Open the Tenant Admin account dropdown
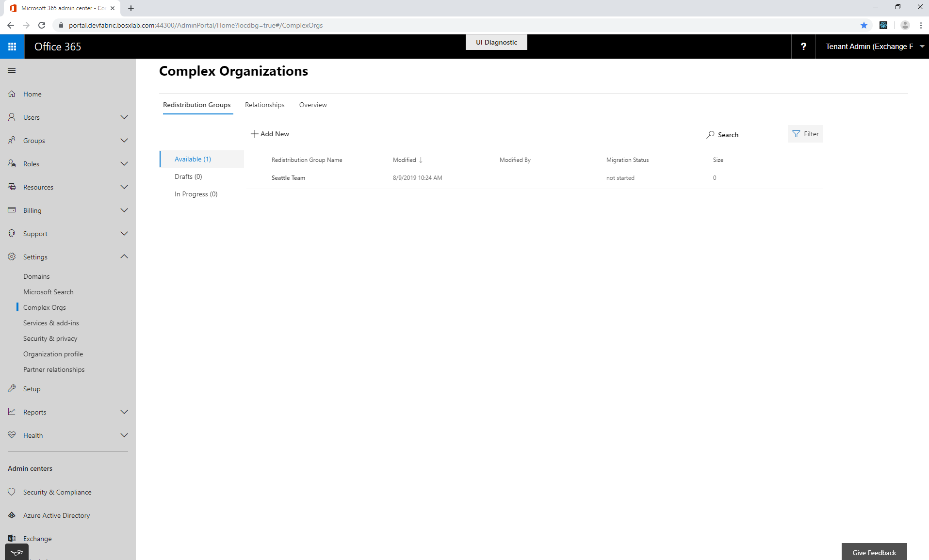Screen dimensions: 929x560 point(872,47)
